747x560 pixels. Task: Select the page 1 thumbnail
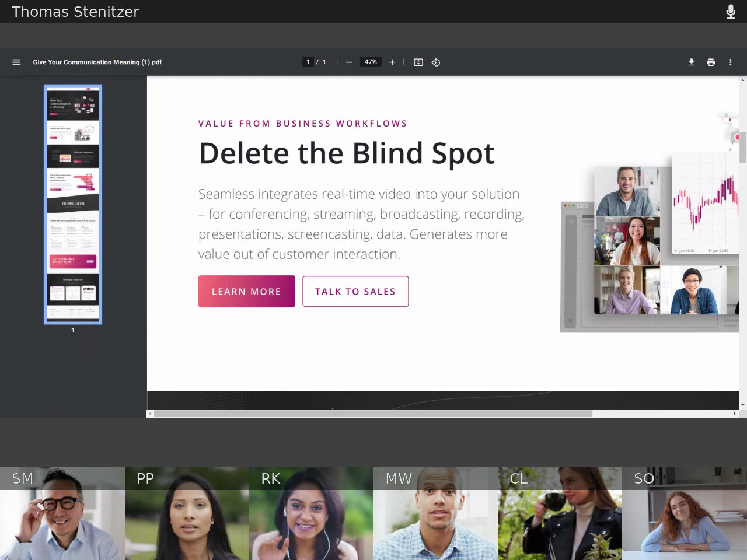73,204
